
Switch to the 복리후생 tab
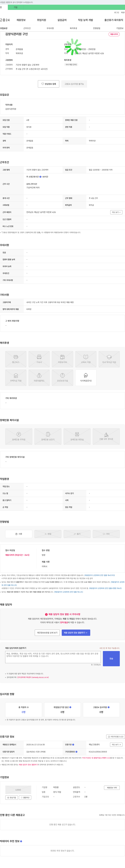[73, 28]
